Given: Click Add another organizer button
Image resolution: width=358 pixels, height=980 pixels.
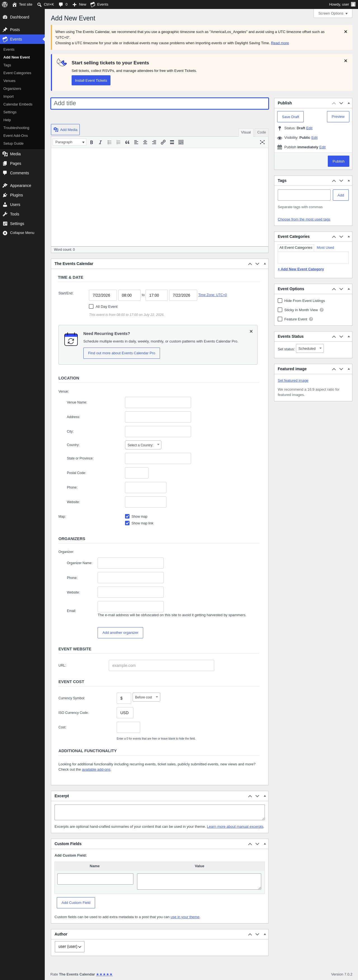Looking at the screenshot, I should pos(121,633).
